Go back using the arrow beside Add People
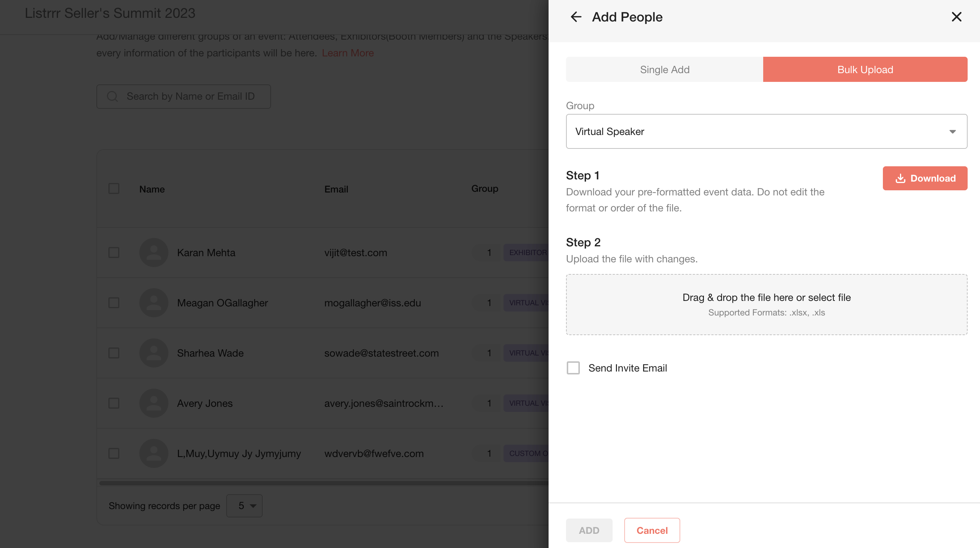The width and height of the screenshot is (980, 548). point(576,17)
